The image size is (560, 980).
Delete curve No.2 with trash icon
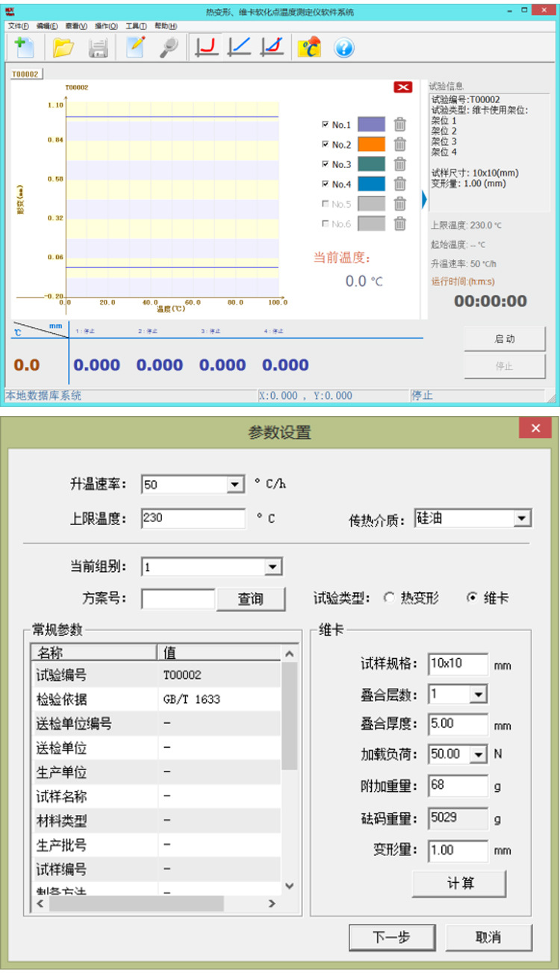point(400,144)
